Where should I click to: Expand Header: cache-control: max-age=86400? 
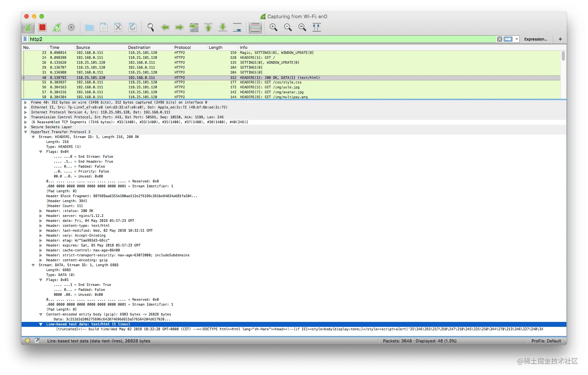tap(41, 250)
